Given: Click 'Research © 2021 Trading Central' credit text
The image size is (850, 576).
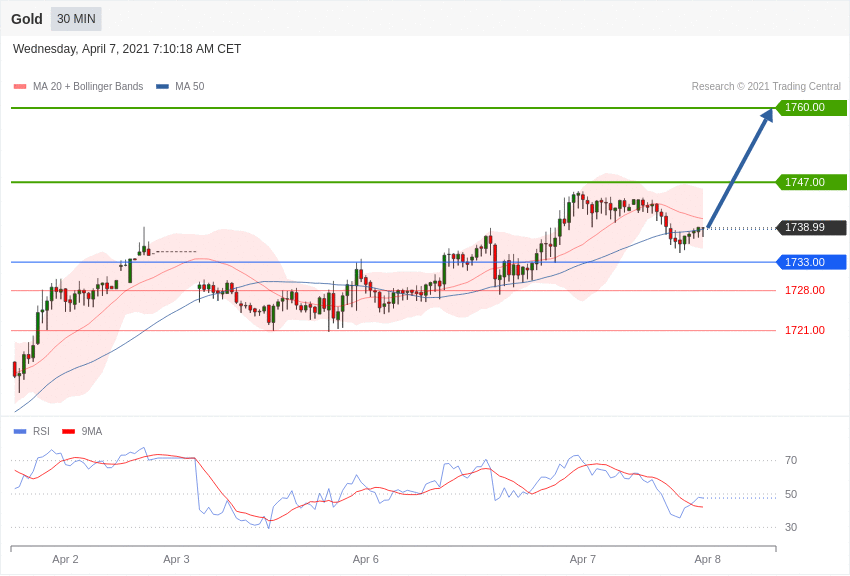Looking at the screenshot, I should (766, 87).
